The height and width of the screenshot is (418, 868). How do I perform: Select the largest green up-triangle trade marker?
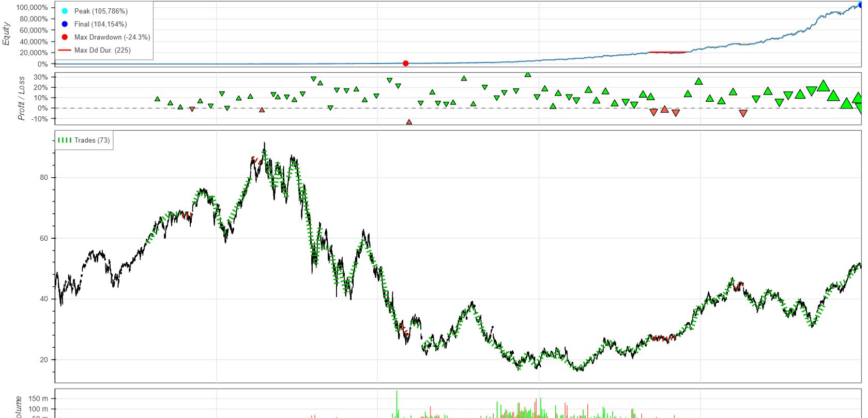824,86
